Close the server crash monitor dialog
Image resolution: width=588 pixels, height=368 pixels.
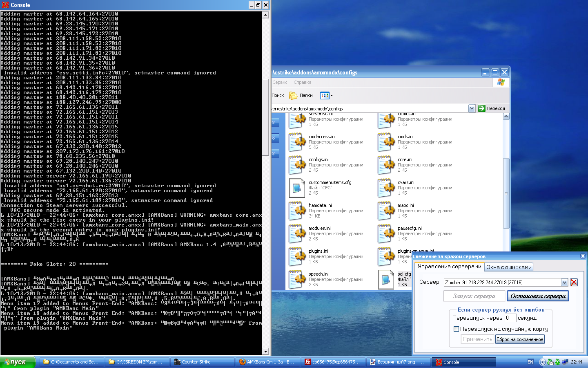583,256
